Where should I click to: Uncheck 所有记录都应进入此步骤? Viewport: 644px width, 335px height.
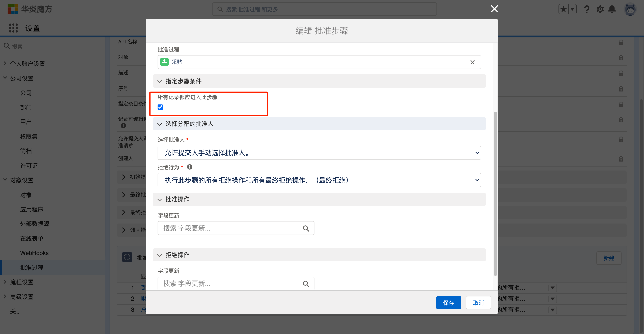160,107
